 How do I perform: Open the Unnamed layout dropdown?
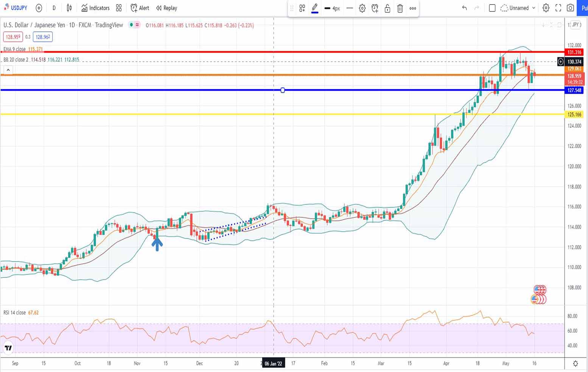tap(518, 8)
